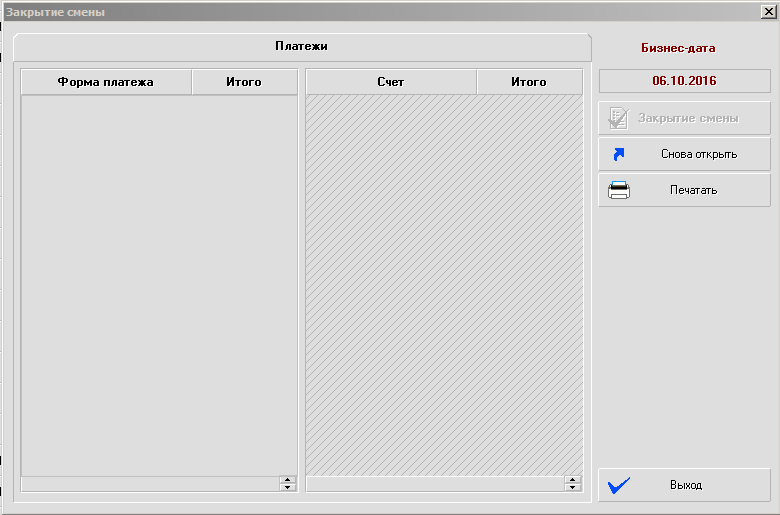Click Итого header in payment form table
Viewport: 780px width, 515px height.
coord(244,82)
